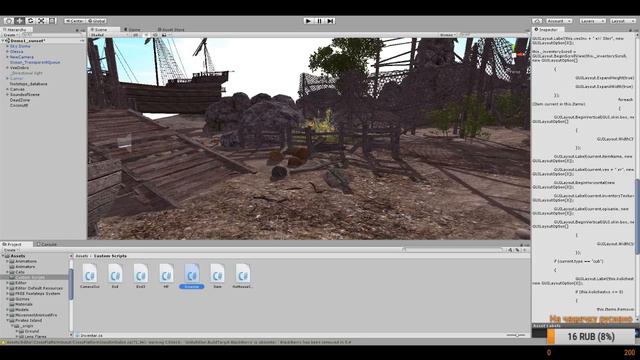Expand the NewCamera object
Viewport: 640px width, 360px height.
click(x=7, y=57)
